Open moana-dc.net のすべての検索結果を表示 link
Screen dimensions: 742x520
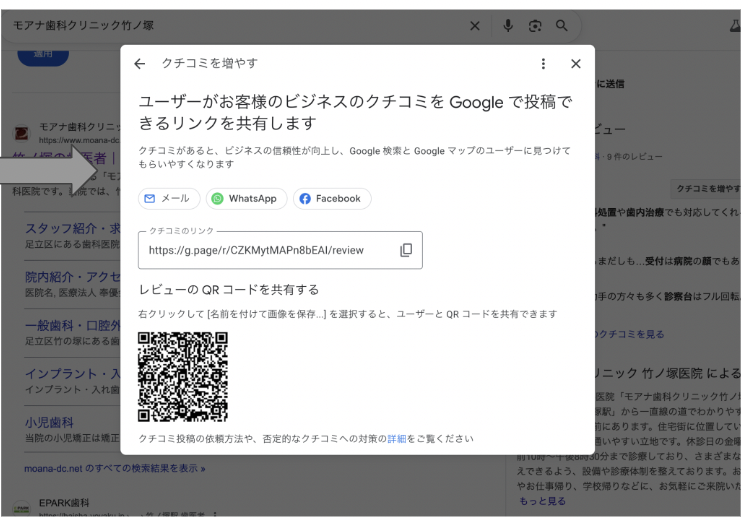point(114,468)
